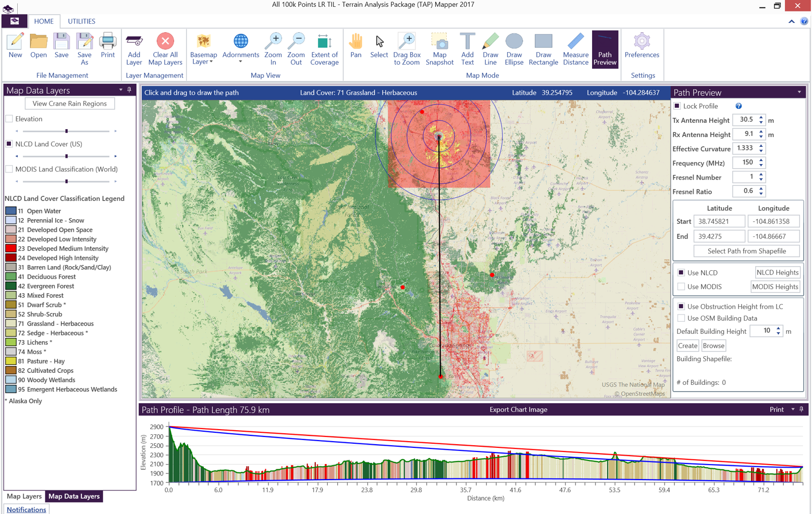Open the Path Preview panel options arrow
The width and height of the screenshot is (812, 514).
click(x=799, y=92)
